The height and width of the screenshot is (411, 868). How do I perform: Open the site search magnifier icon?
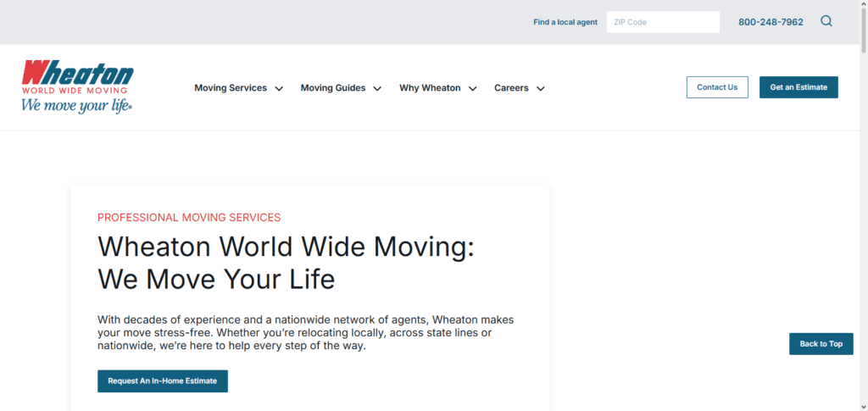tap(826, 21)
